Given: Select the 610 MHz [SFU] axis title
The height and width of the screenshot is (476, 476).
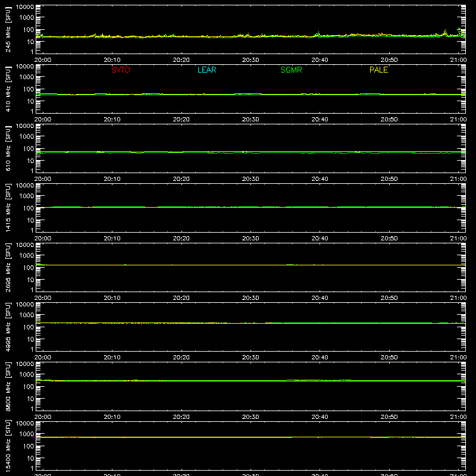Looking at the screenshot, I should pyautogui.click(x=8, y=148).
